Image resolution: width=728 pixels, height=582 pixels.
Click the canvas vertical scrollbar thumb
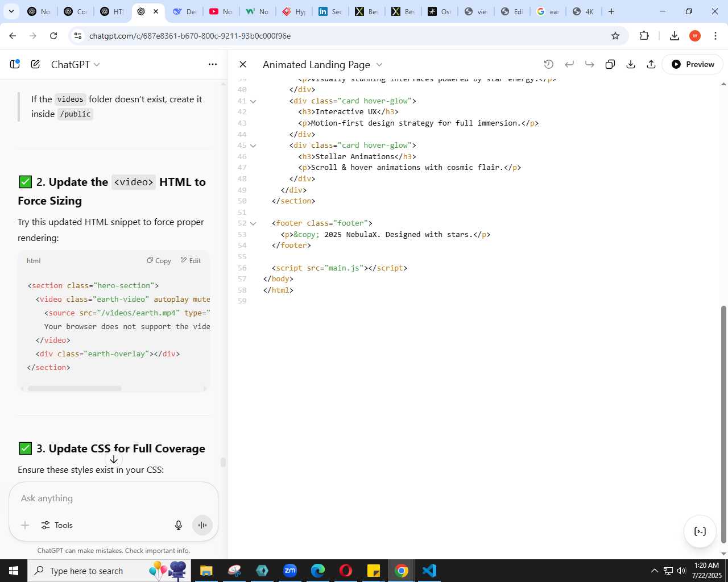coord(723,424)
